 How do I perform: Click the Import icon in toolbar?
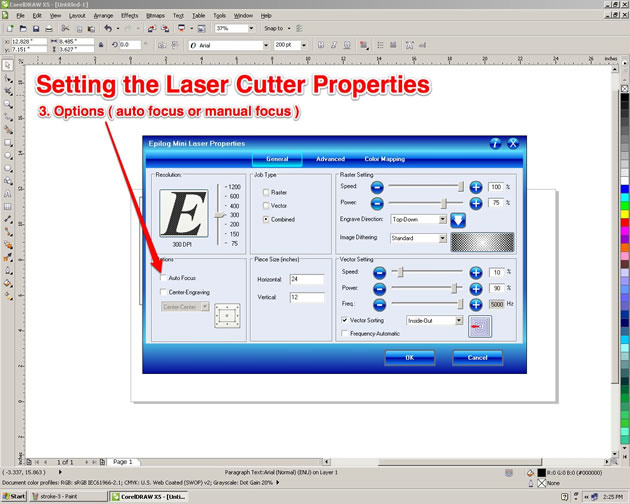point(151,29)
